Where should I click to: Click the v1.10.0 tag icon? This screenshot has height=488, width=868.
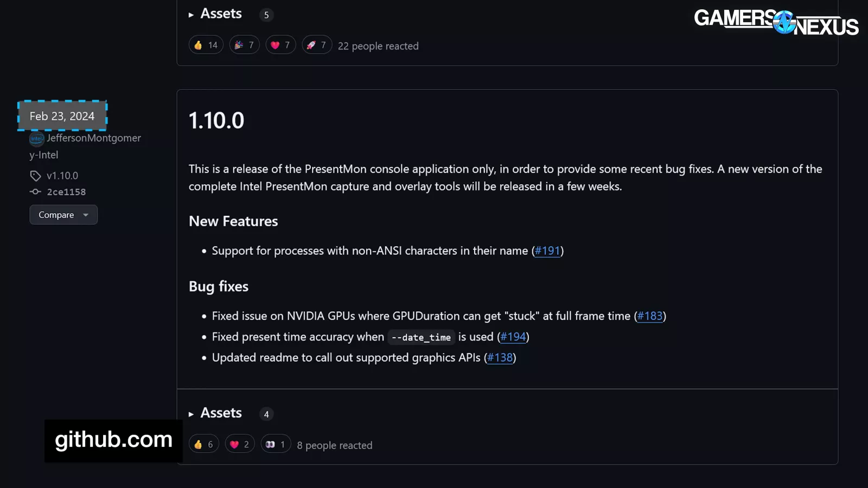point(35,176)
